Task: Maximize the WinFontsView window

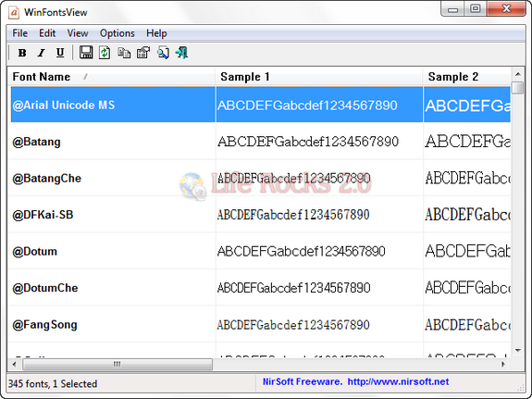Action: tap(476, 9)
